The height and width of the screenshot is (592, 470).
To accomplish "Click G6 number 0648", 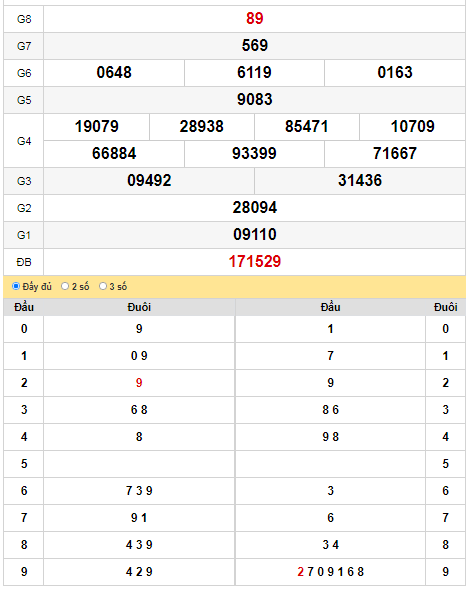I will pyautogui.click(x=114, y=72).
